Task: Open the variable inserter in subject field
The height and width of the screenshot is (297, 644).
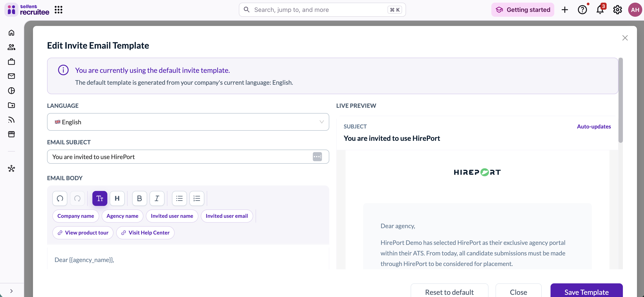Action: (317, 157)
